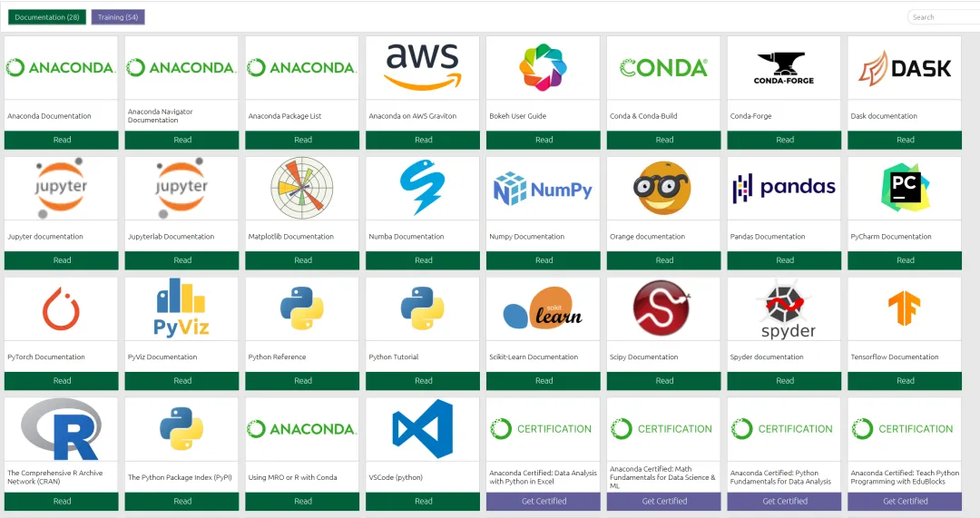Screen dimensions: 980x518
Task: Click the VSCode blue logo
Action: coord(423,429)
